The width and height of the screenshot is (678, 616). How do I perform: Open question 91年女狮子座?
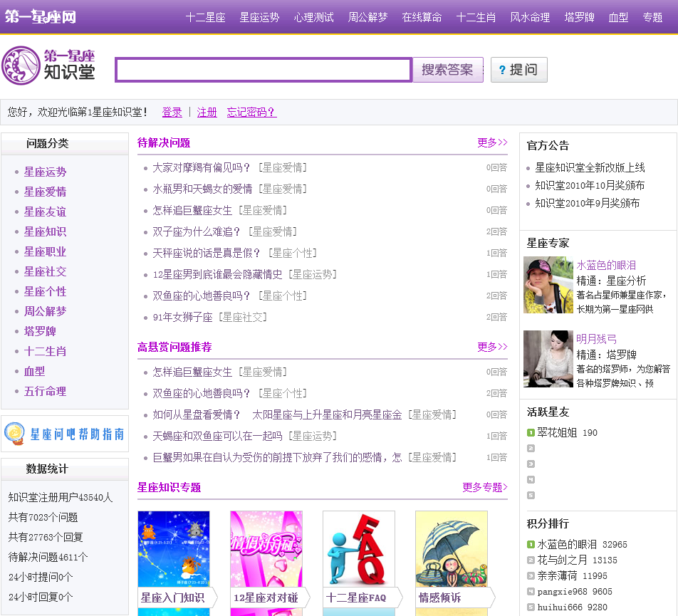(x=182, y=318)
